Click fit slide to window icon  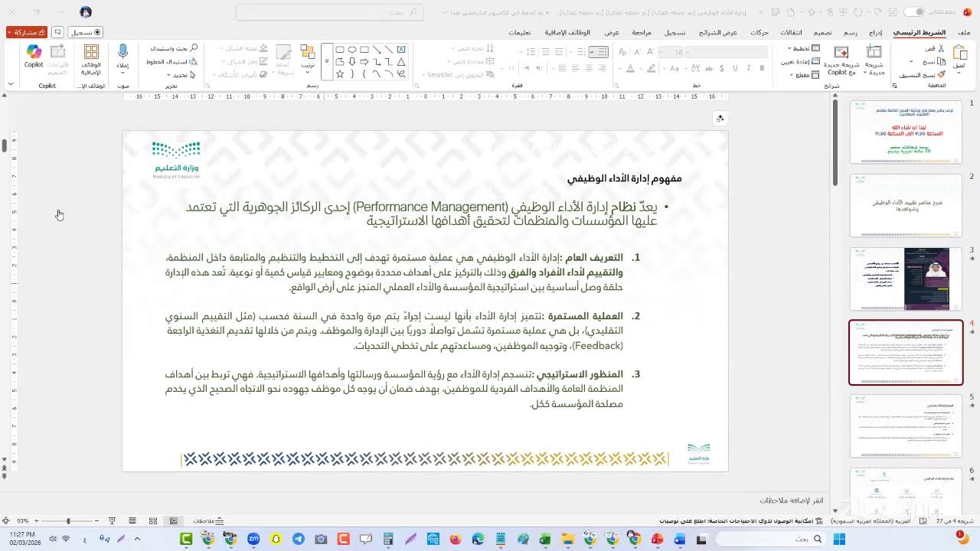tap(5, 521)
